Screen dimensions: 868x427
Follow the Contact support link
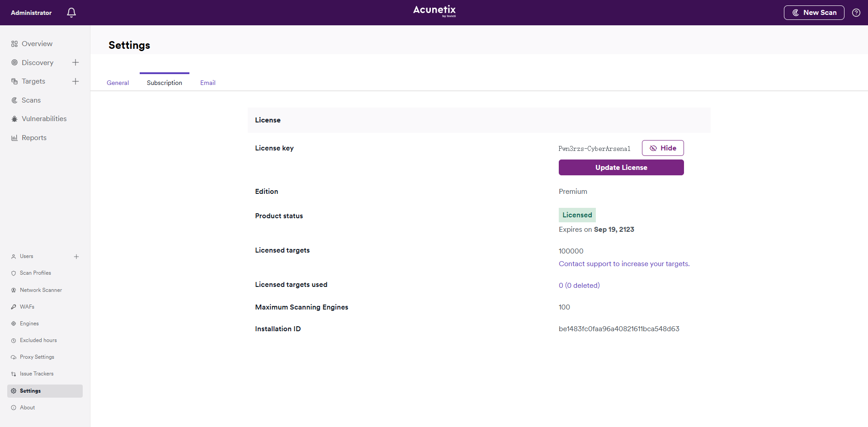[x=624, y=264]
